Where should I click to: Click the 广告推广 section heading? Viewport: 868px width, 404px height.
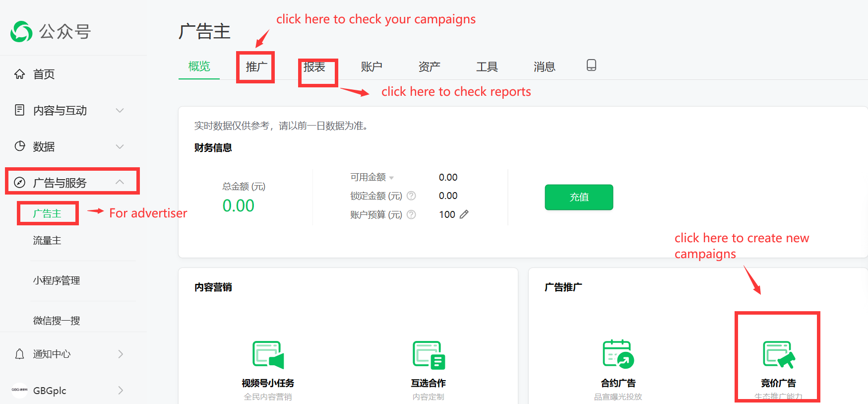pyautogui.click(x=563, y=287)
